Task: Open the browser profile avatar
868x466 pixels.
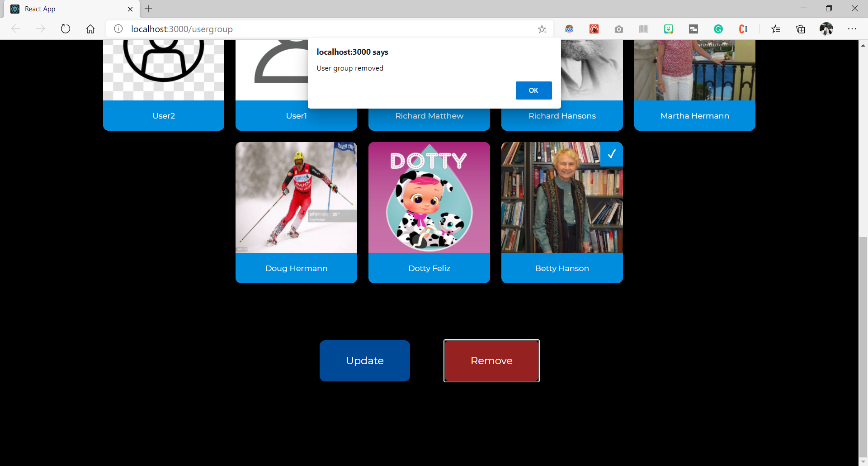Action: click(826, 29)
